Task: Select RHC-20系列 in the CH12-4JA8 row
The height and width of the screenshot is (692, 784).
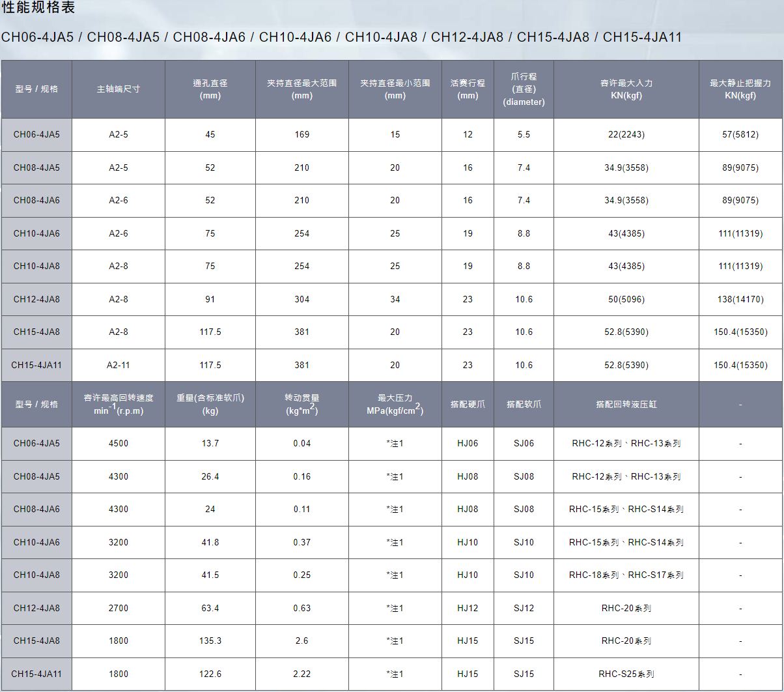Action: pyautogui.click(x=626, y=609)
